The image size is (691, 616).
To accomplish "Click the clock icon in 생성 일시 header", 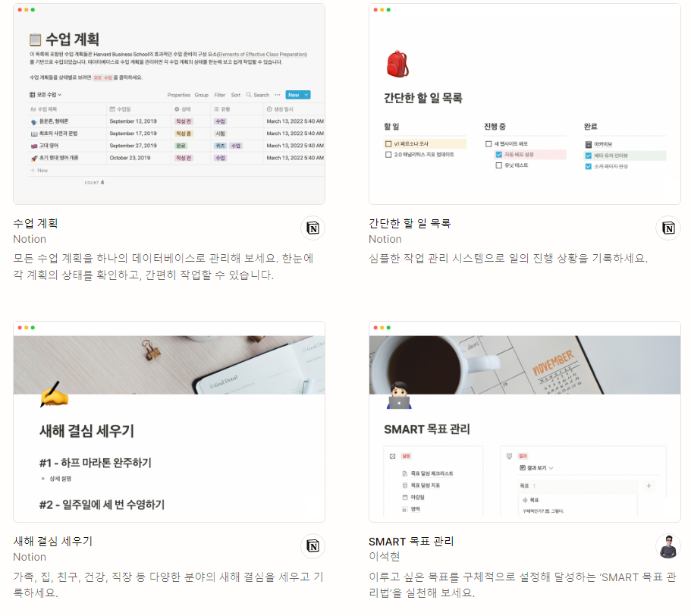I will pos(269,108).
